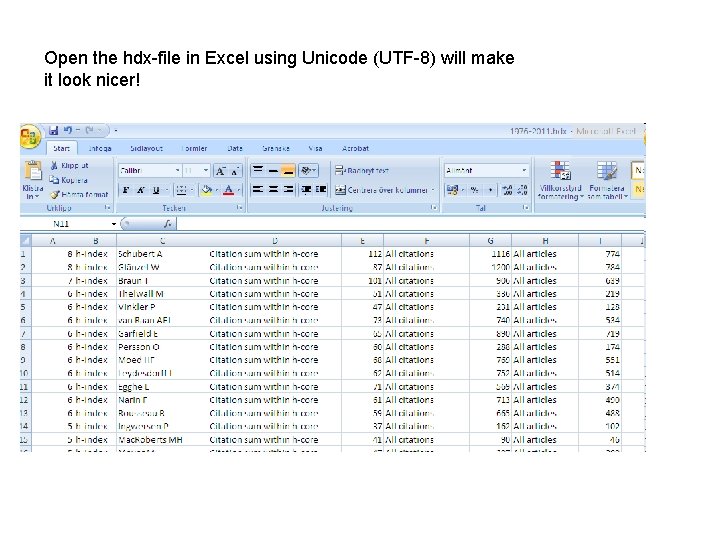Apply the percent number style

click(x=474, y=190)
